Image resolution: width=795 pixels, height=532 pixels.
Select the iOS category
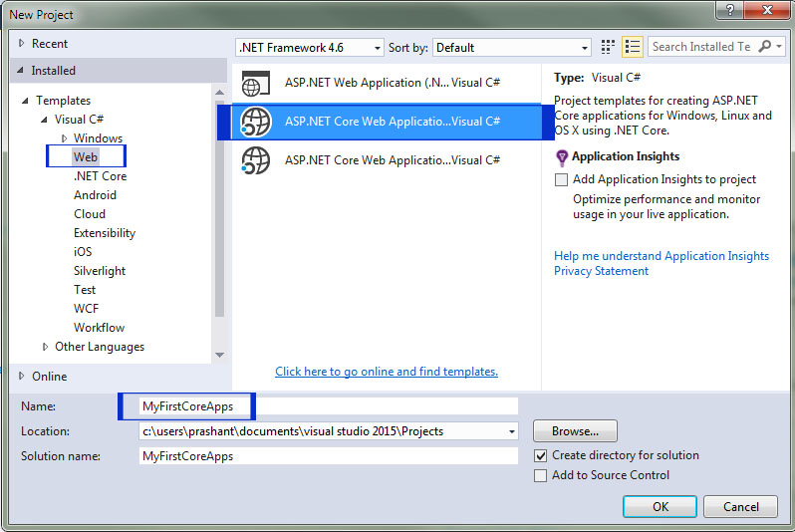83,252
